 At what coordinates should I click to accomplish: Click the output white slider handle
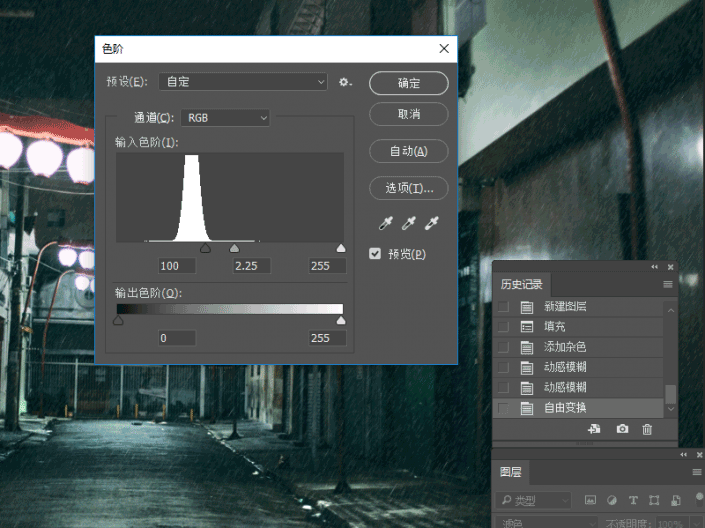[341, 320]
